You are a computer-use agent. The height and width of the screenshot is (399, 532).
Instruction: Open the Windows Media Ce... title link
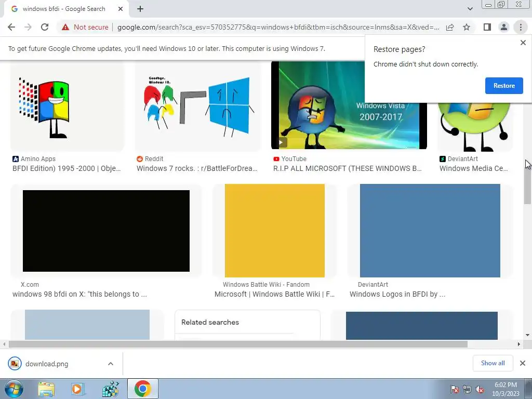click(474, 168)
